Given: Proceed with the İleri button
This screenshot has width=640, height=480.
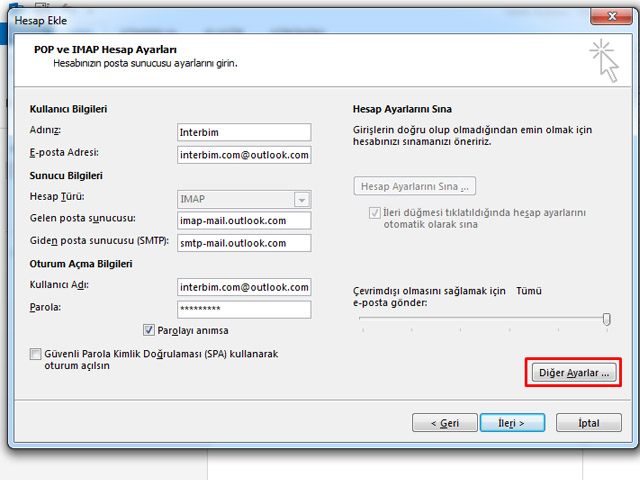Looking at the screenshot, I should coord(511,423).
